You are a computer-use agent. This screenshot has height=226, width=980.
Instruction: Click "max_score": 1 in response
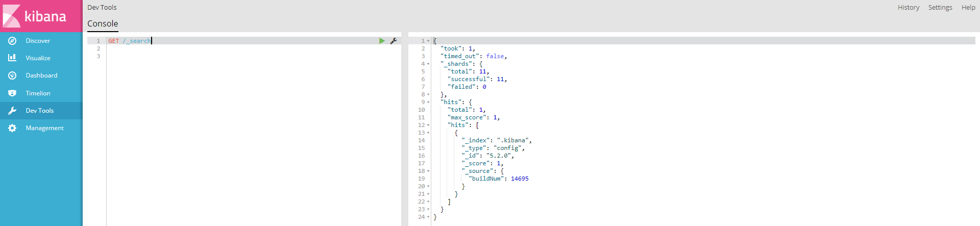point(474,117)
